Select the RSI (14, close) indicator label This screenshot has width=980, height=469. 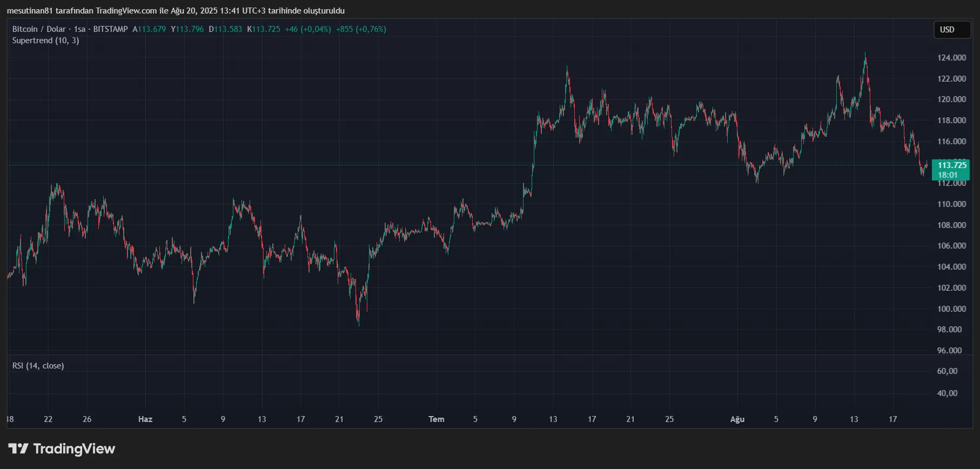click(x=38, y=366)
